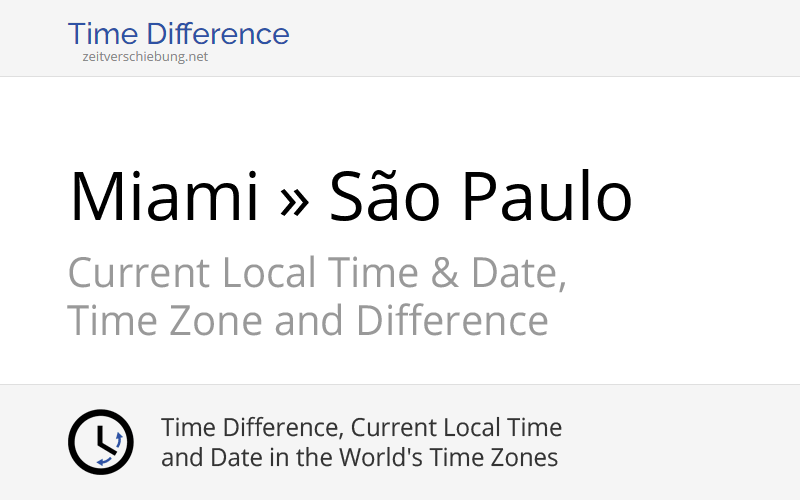Click the » separator between city names
Viewport: 800px width, 500px height.
click(x=294, y=199)
